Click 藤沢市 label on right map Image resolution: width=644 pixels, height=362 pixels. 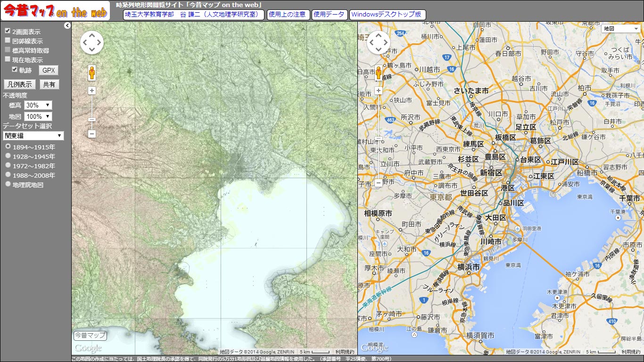point(430,317)
